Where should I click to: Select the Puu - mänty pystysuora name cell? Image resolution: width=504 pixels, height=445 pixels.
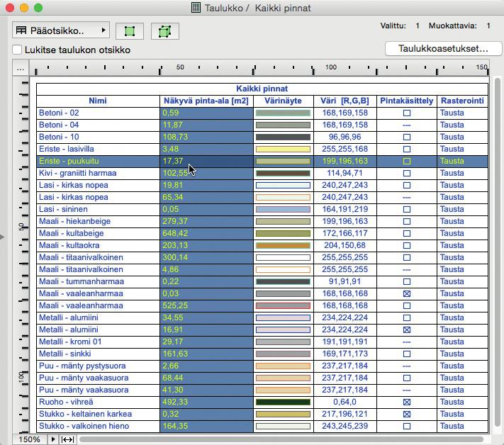[x=98, y=366]
